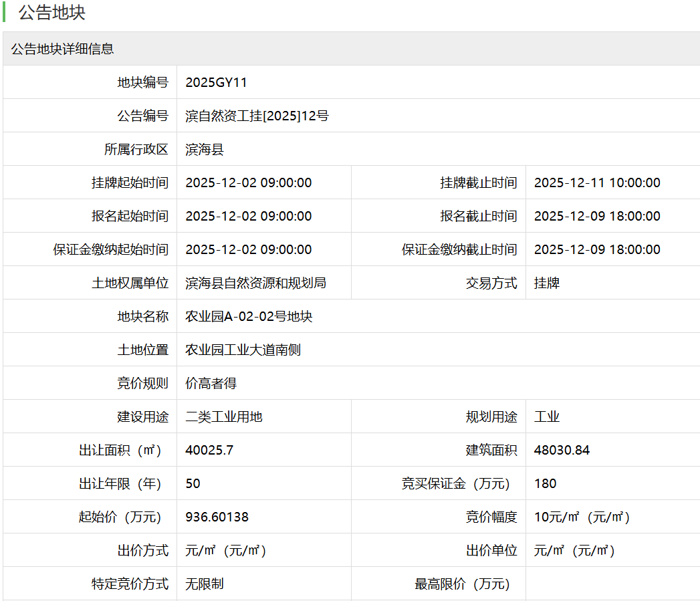The width and height of the screenshot is (700, 601).
Task: Click the 滨海县自然资源和规划局 owner value
Action: click(x=255, y=283)
